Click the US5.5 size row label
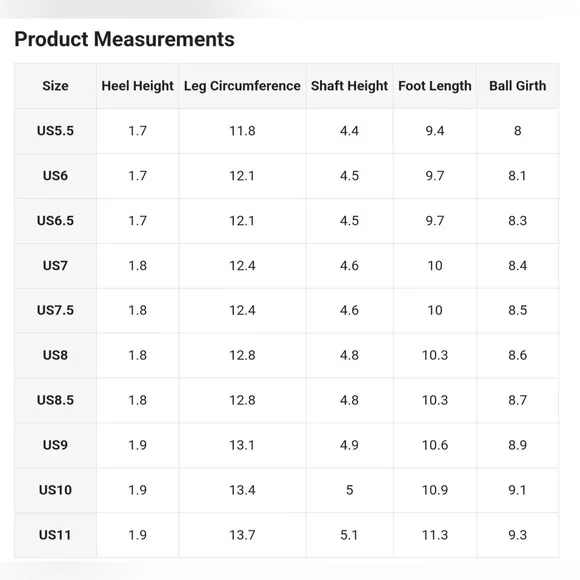This screenshot has width=580, height=580. click(55, 131)
